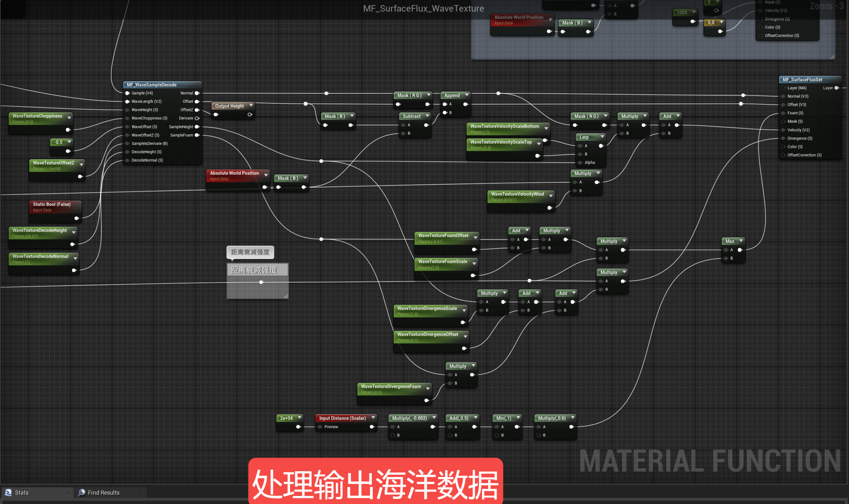
Task: Toggle the Preview pin on Input Distance
Action: tap(320, 427)
